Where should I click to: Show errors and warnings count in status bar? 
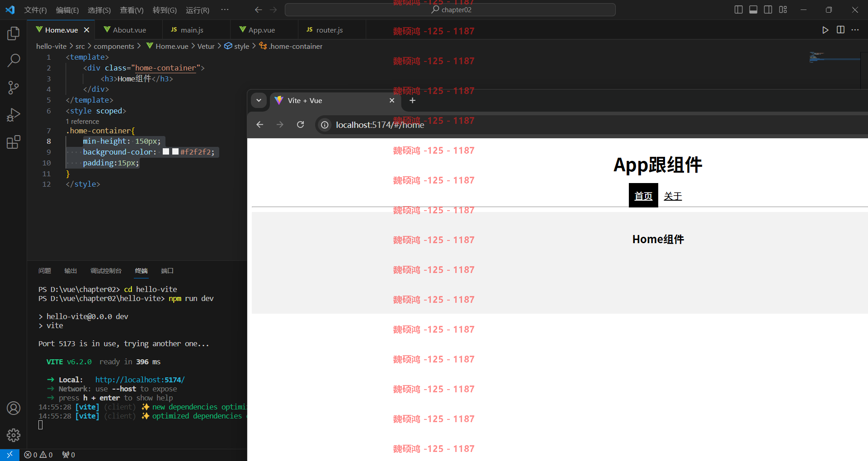pyautogui.click(x=38, y=455)
